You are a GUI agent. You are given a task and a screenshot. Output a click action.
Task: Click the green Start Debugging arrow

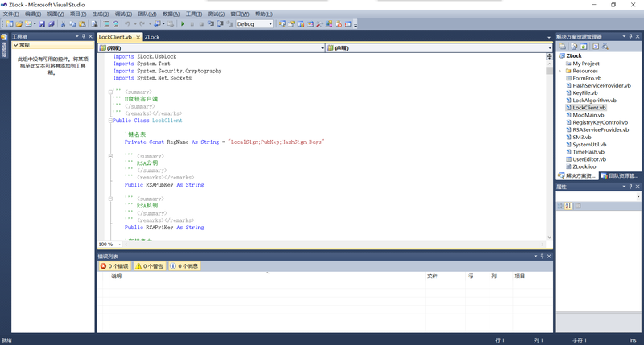[183, 24]
